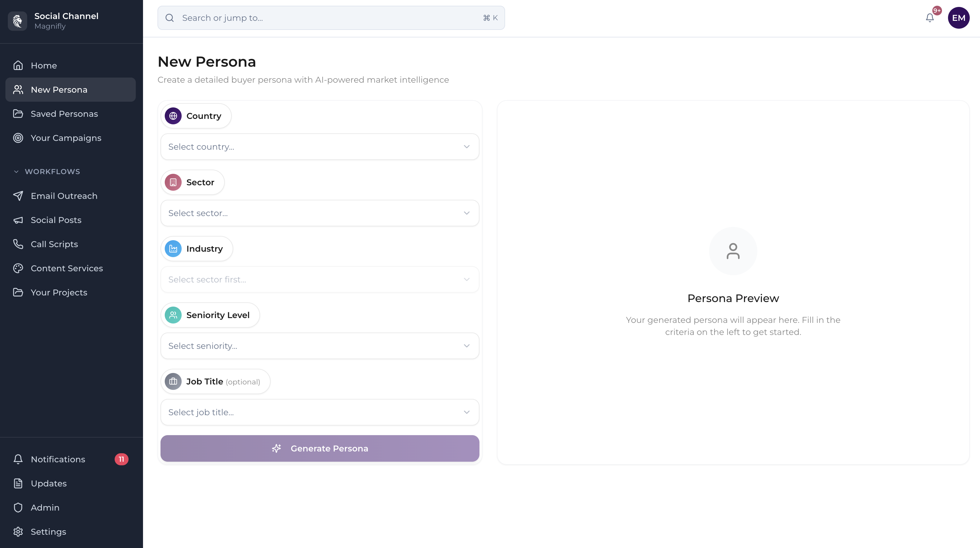Click the notification bell icon in top bar

929,18
